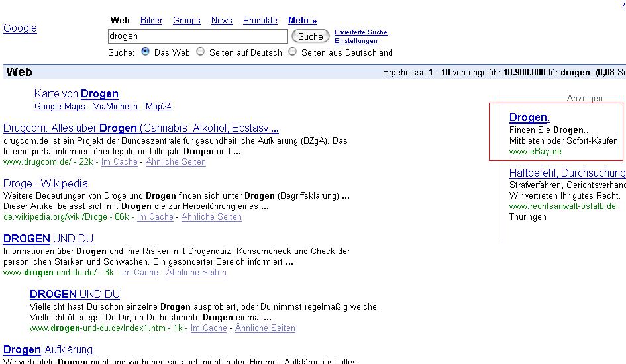This screenshot has width=626, height=364.
Task: Open Einstellungen link
Action: (356, 41)
